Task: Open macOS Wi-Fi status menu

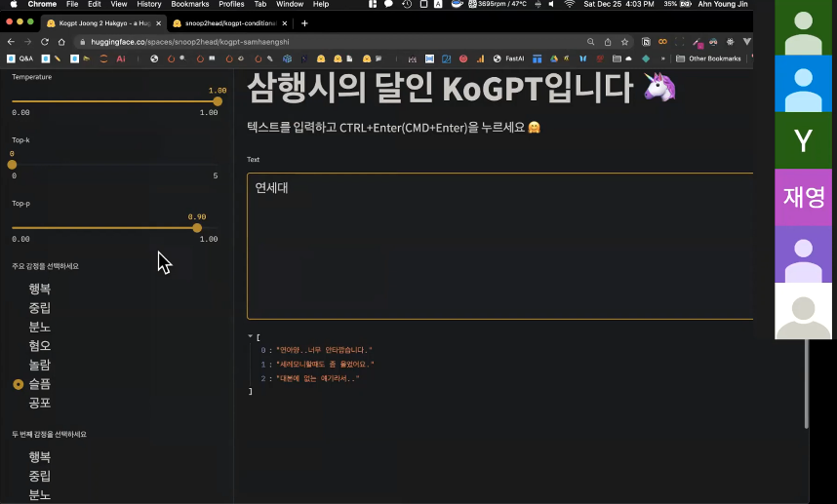Action: (570, 4)
